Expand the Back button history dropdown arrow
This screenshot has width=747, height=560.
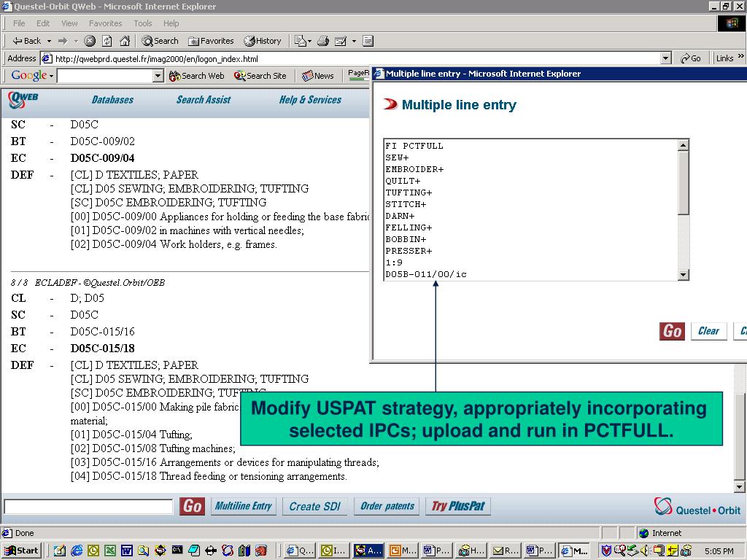coord(49,42)
